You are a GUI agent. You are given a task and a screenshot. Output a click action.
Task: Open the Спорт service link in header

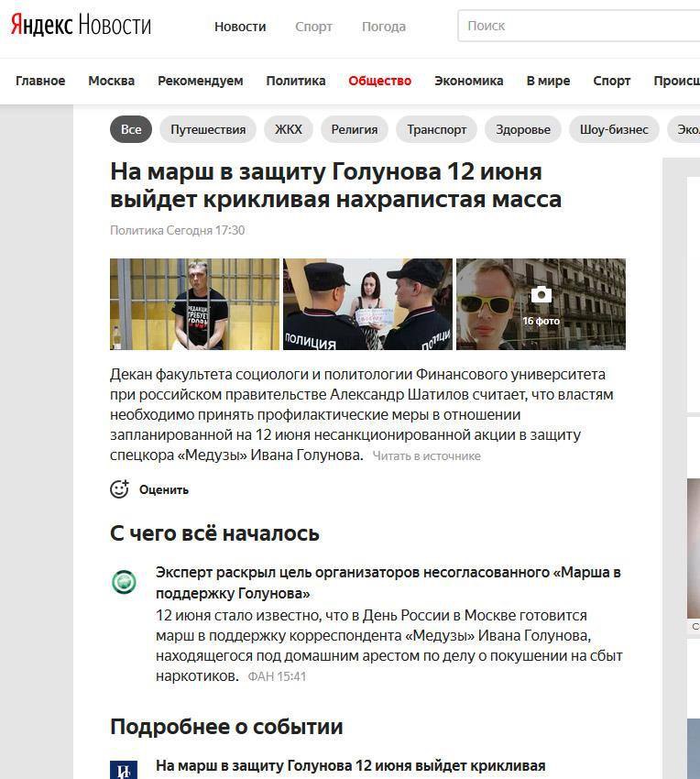[313, 27]
